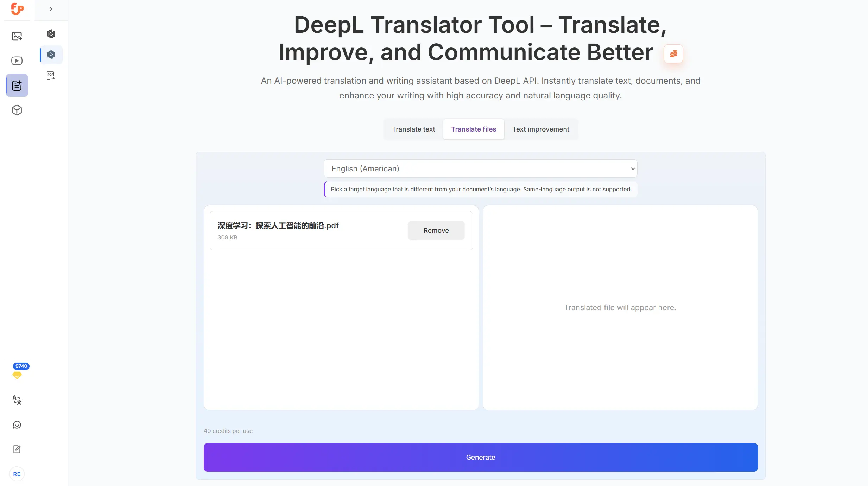Click the language translation icon in sidebar
The height and width of the screenshot is (486, 868).
pyautogui.click(x=17, y=400)
